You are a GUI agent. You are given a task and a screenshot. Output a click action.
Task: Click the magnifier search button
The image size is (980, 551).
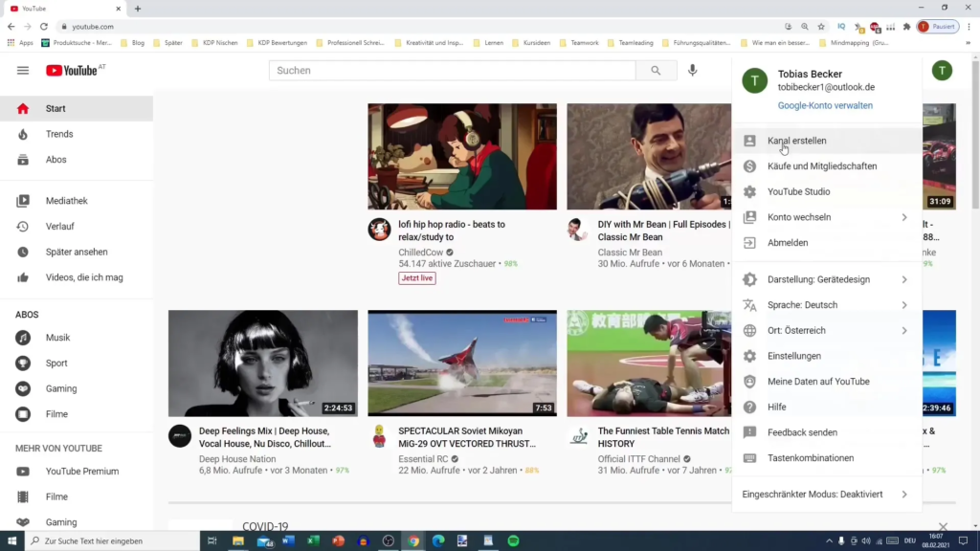(x=656, y=71)
